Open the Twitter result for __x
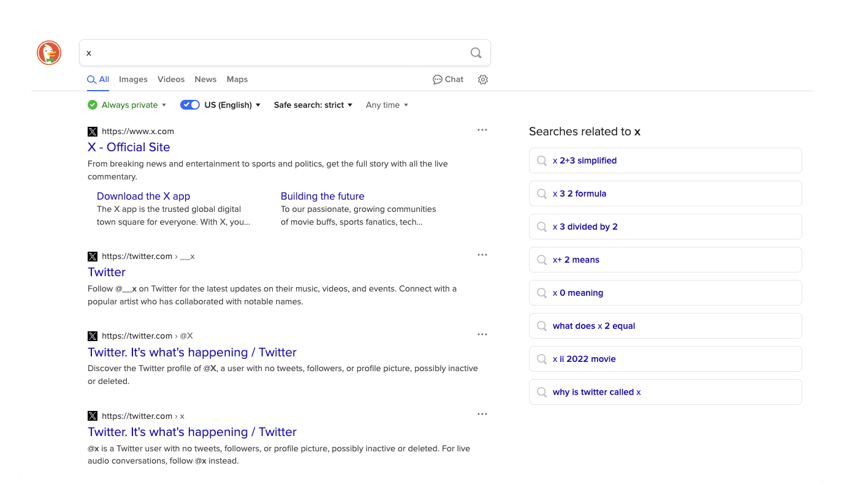Viewport: 844px width, 504px height. click(x=107, y=272)
